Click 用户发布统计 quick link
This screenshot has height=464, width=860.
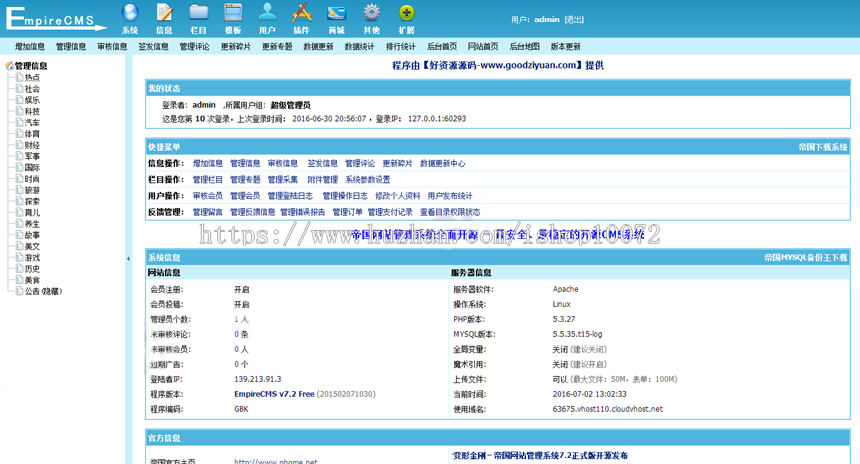(x=450, y=196)
